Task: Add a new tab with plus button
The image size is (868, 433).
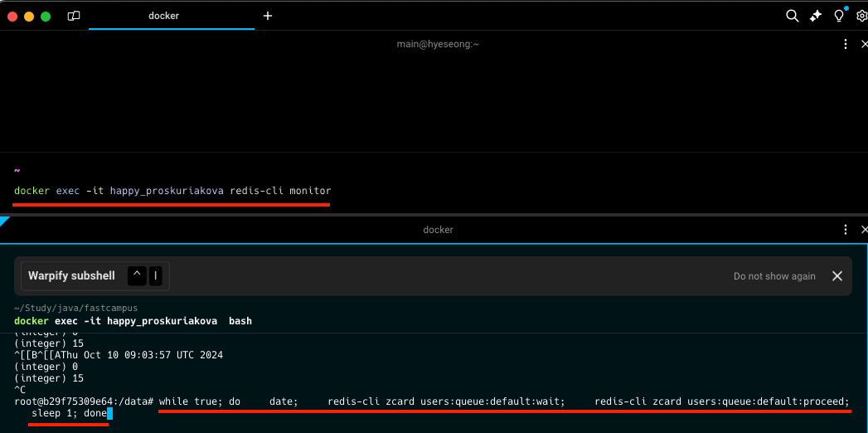Action: click(268, 16)
